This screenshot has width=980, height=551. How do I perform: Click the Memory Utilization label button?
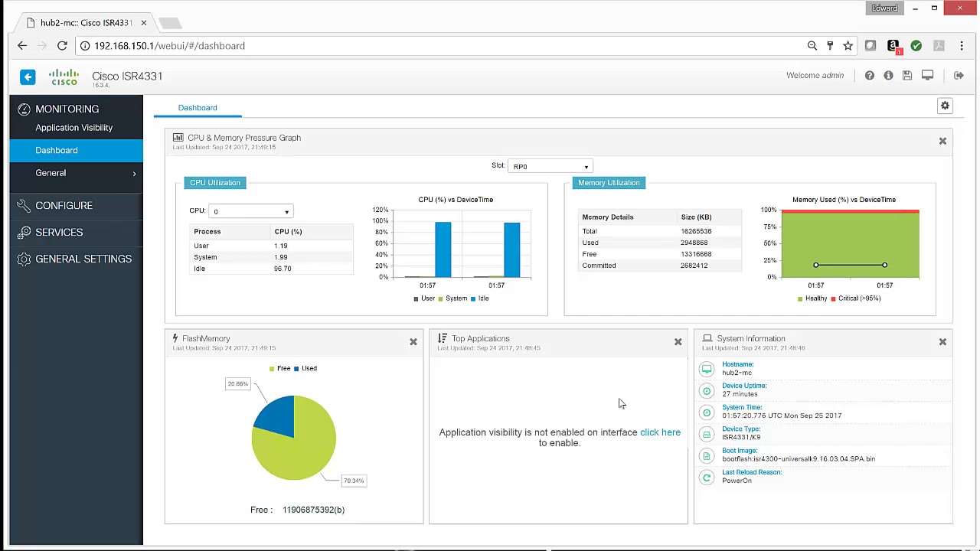[609, 183]
